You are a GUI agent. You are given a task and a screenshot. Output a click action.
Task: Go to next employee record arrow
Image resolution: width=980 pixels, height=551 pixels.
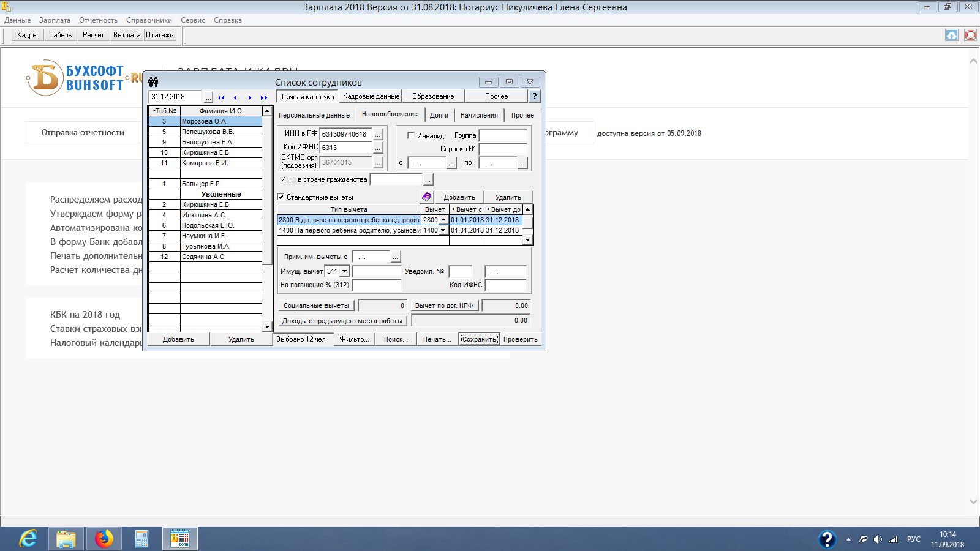tap(249, 97)
